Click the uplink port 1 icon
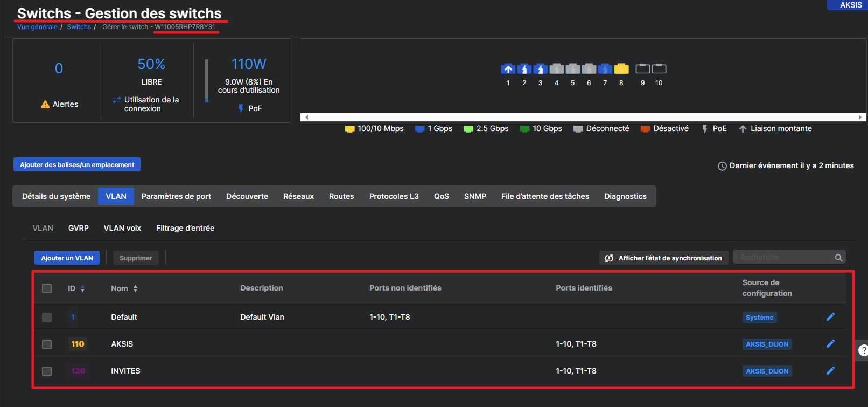Image resolution: width=868 pixels, height=407 pixels. (x=508, y=69)
